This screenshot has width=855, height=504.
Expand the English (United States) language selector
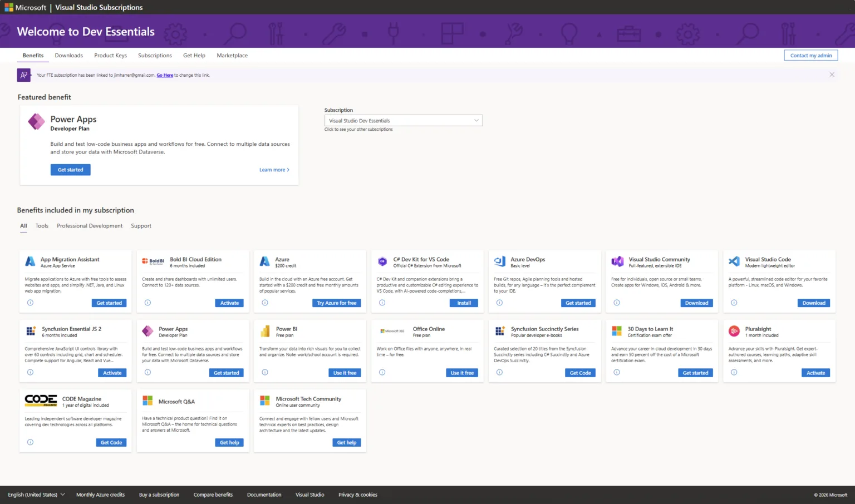point(36,495)
